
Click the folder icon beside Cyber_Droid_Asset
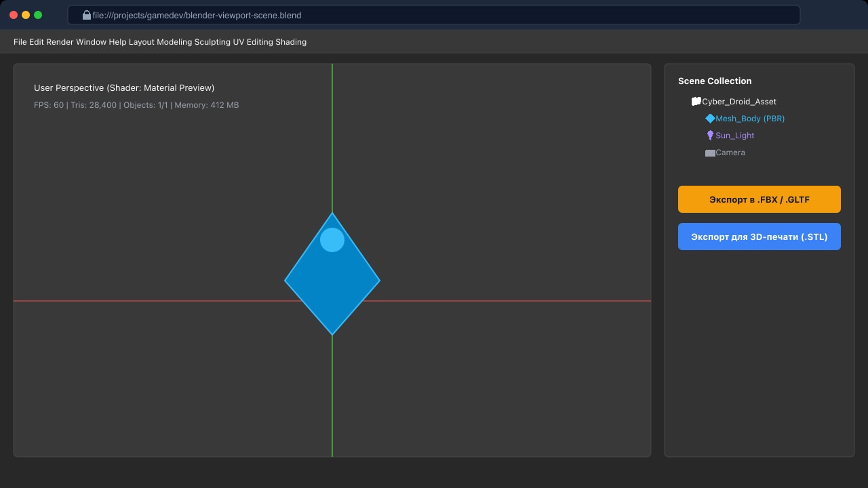point(696,102)
